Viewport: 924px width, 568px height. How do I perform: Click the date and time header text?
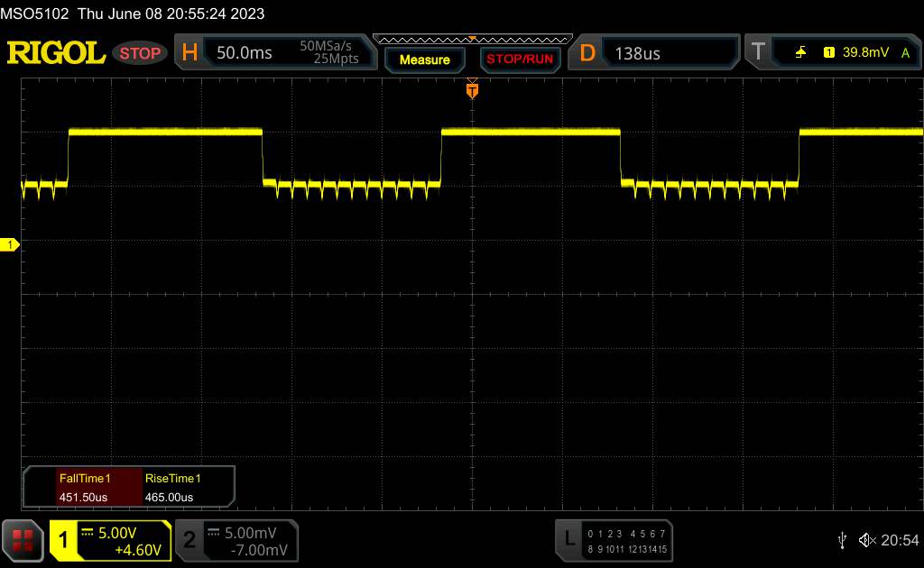point(171,14)
